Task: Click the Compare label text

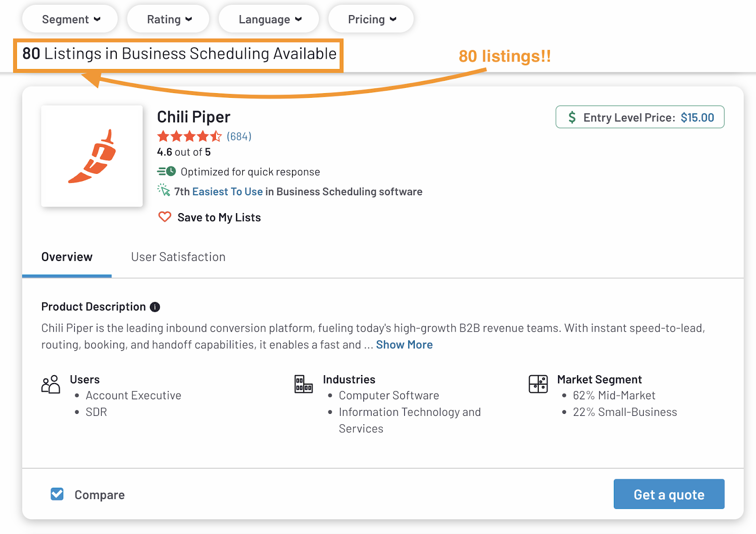Action: [x=100, y=495]
